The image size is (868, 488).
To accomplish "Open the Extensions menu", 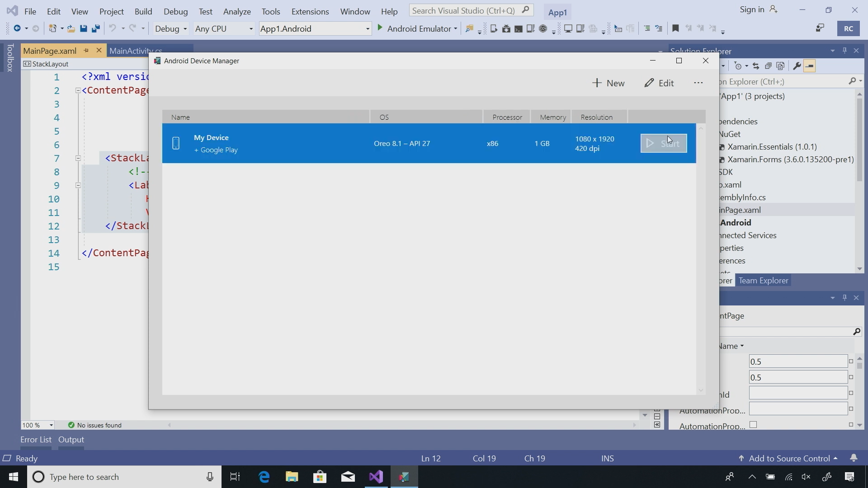I will (x=310, y=11).
